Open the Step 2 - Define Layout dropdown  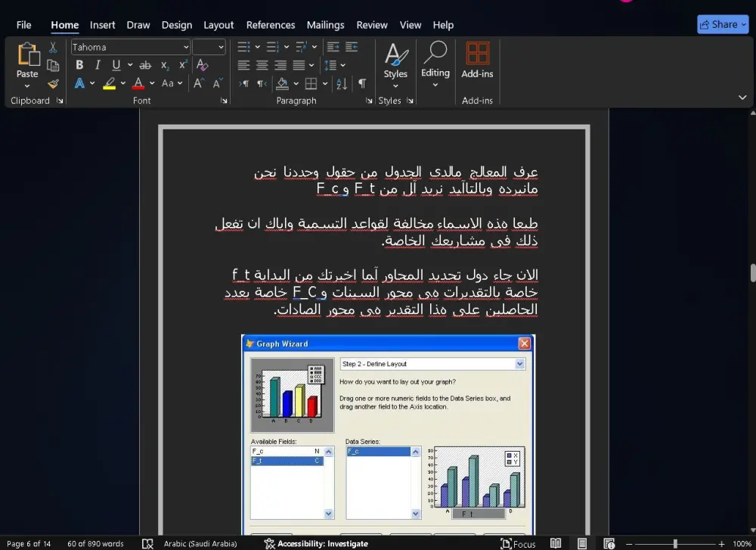click(x=519, y=364)
